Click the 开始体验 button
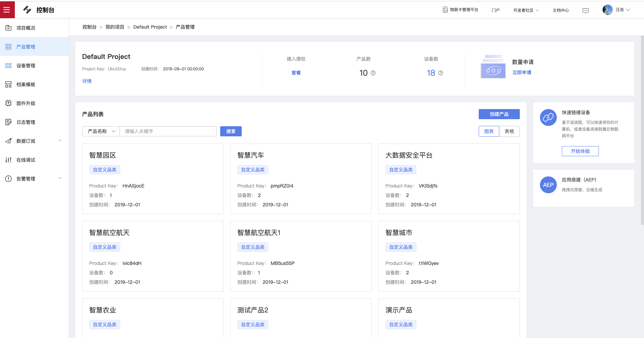Image resolution: width=644 pixels, height=338 pixels. pos(580,151)
